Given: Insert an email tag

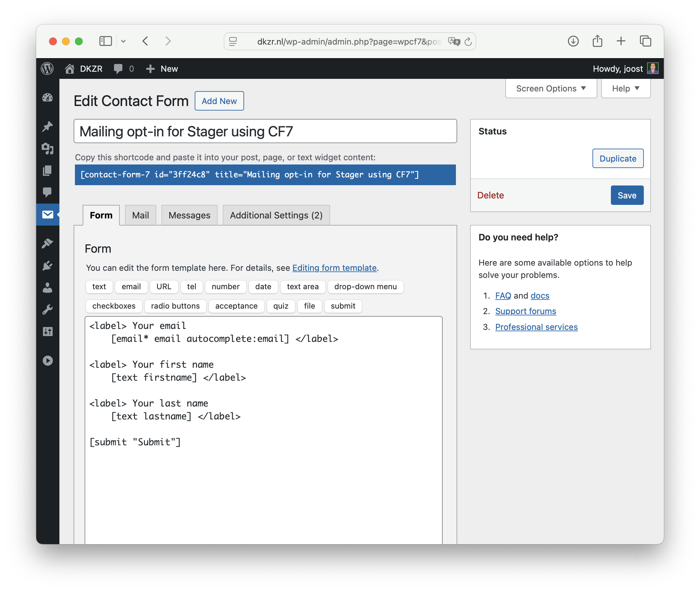Looking at the screenshot, I should [131, 287].
